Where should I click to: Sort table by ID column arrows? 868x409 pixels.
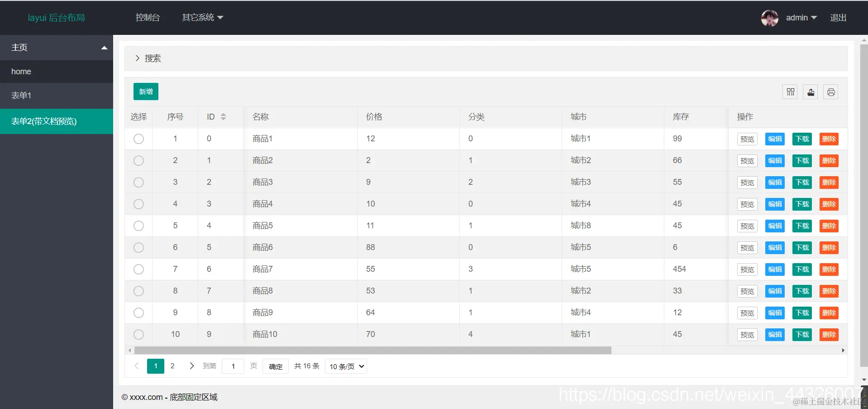(223, 117)
